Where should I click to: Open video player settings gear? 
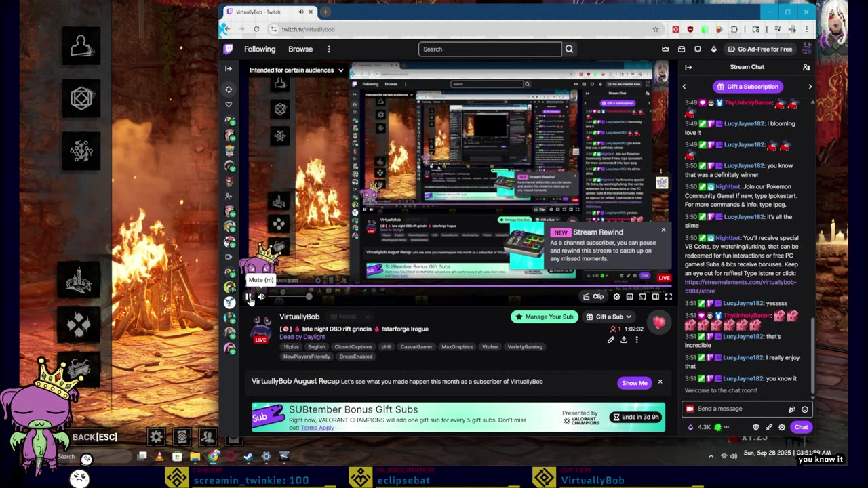click(x=616, y=296)
